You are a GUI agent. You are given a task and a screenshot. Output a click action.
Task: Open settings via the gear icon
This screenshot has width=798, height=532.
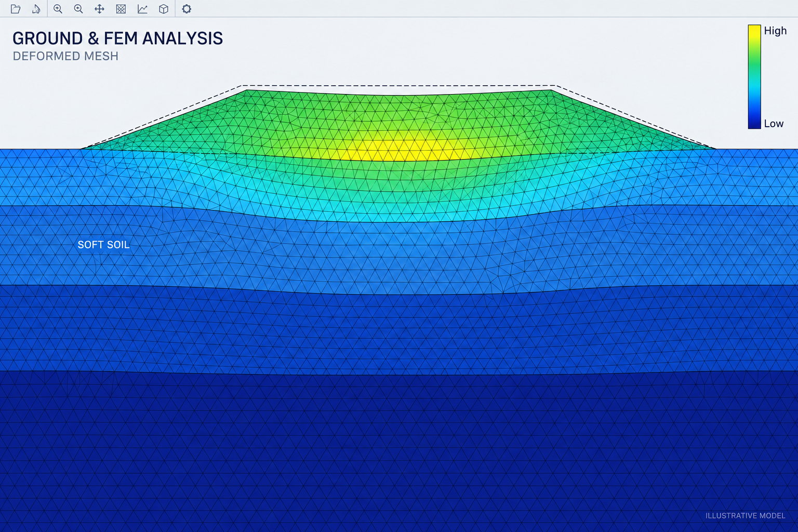[x=187, y=9]
